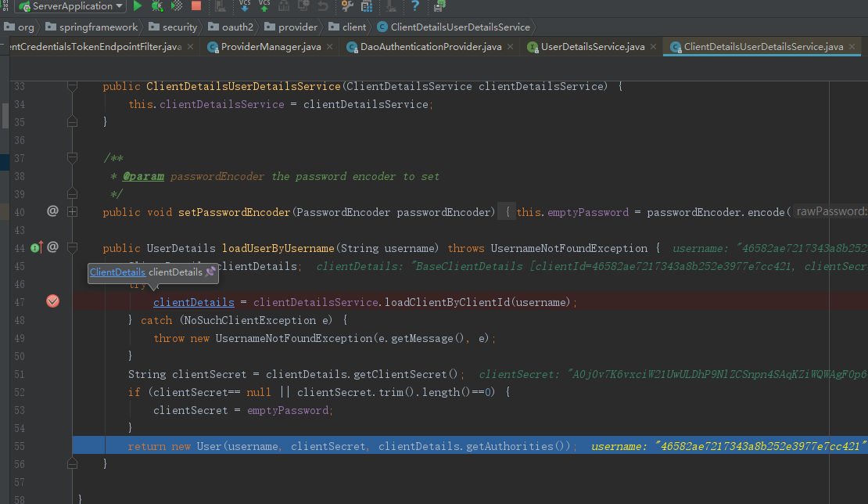Stop the running process with red square

pyautogui.click(x=196, y=6)
